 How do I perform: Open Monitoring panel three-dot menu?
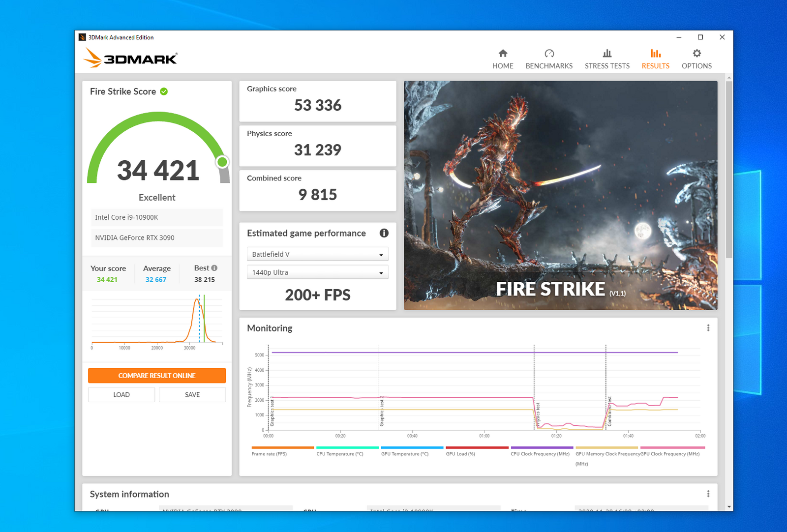tap(708, 328)
